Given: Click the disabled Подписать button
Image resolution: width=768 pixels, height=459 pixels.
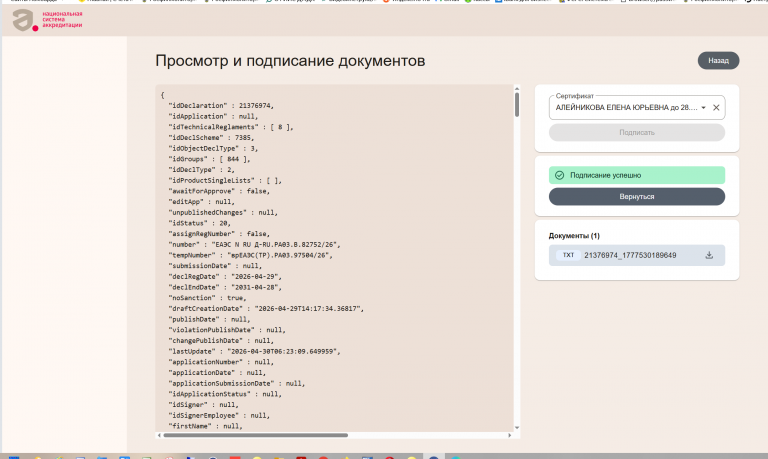Looking at the screenshot, I should 637,133.
